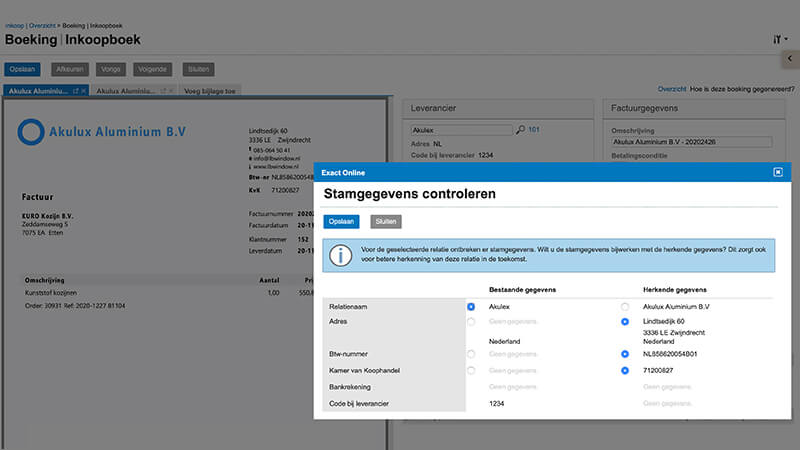Screen dimensions: 800x450
Task: Click Akulux Aluminium logo circle on the invoice
Action: [31, 132]
